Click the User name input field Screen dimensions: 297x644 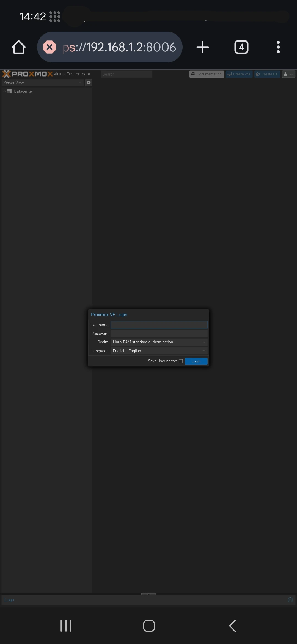(x=159, y=325)
